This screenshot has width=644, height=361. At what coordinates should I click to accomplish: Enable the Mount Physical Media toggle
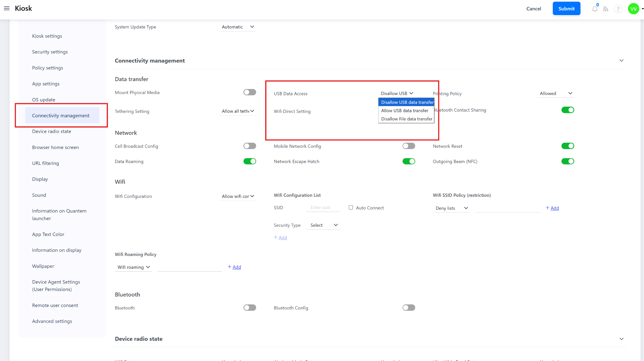click(x=250, y=92)
